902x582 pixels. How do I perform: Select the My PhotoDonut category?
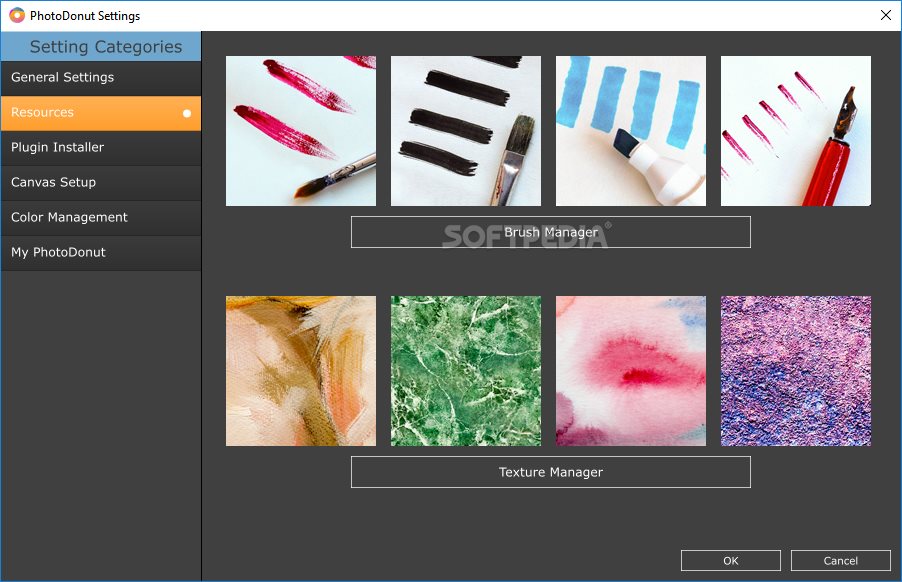[101, 253]
